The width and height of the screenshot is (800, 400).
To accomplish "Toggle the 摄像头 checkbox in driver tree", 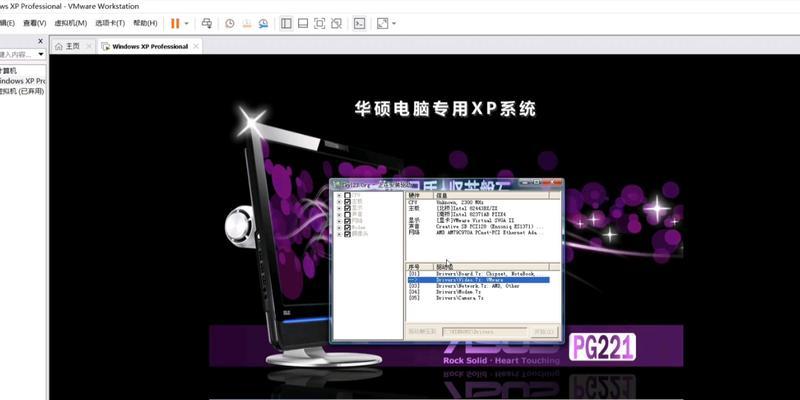I will (x=347, y=234).
